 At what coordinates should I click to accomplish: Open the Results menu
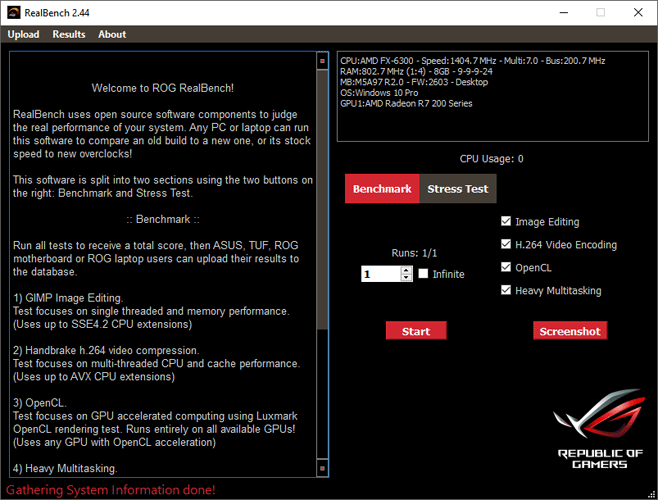click(x=69, y=34)
